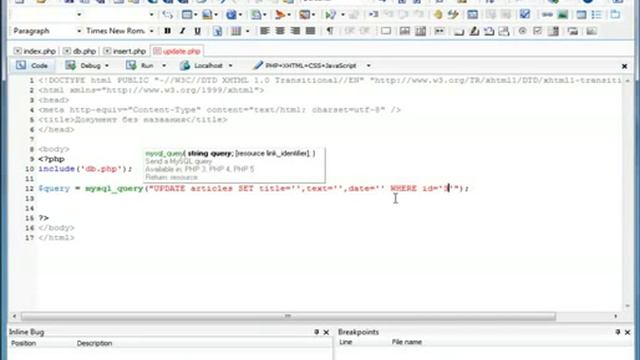Pin the Inline Bug panel

[316, 332]
